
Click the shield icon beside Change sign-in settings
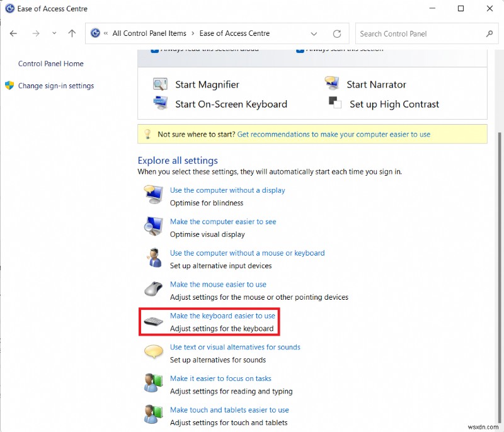coord(9,86)
